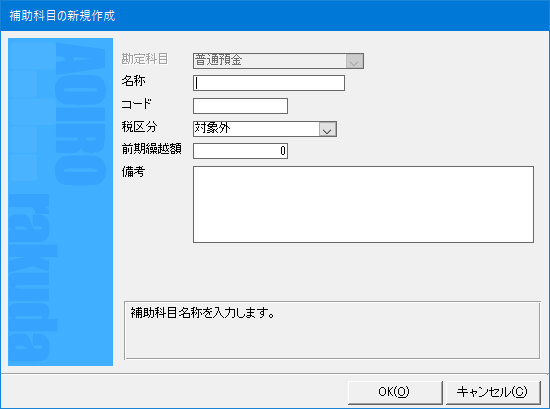Confirm with the OK(O) button
The image size is (550, 409).
(x=395, y=392)
